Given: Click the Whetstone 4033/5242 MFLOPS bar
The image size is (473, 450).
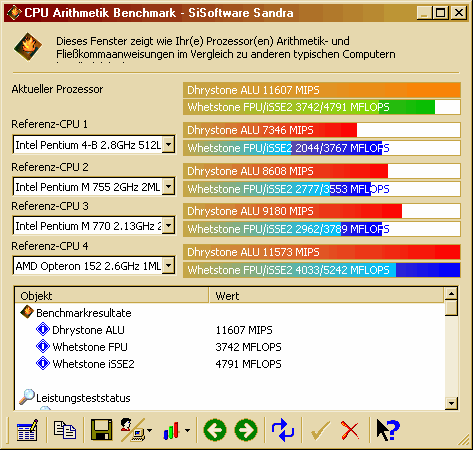Looking at the screenshot, I should tap(322, 270).
